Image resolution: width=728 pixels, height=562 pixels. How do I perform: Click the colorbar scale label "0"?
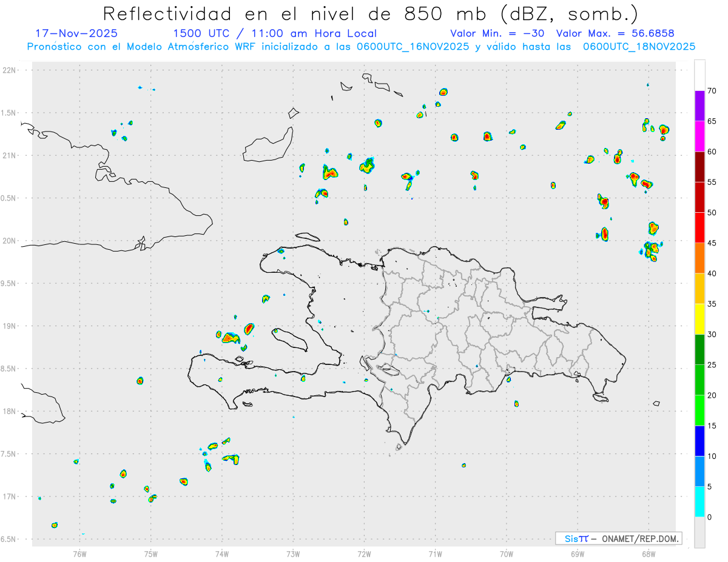710,517
